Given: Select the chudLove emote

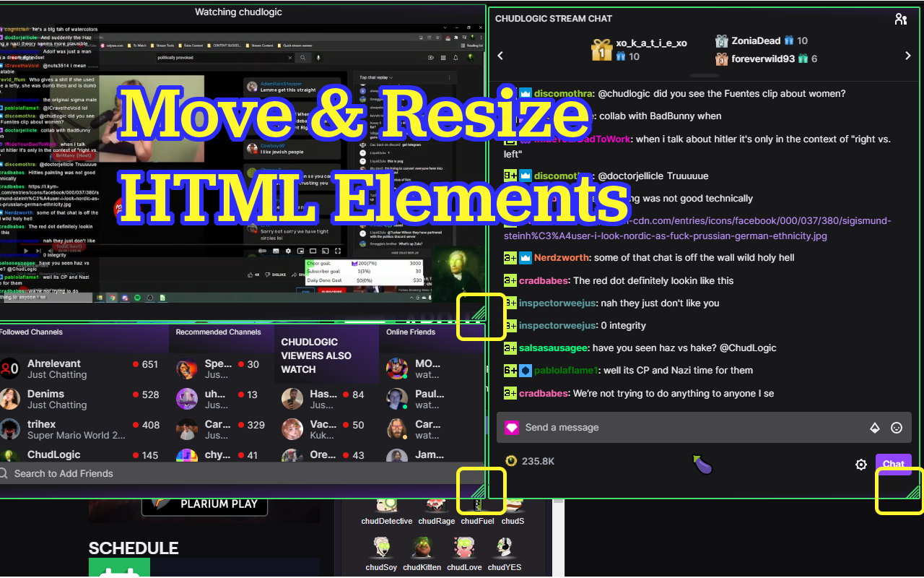Looking at the screenshot, I should (x=464, y=553).
